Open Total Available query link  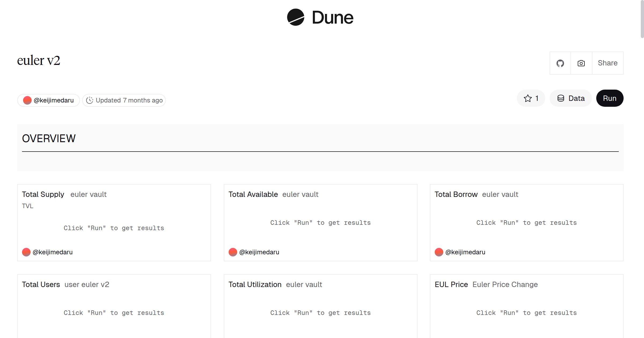(253, 194)
